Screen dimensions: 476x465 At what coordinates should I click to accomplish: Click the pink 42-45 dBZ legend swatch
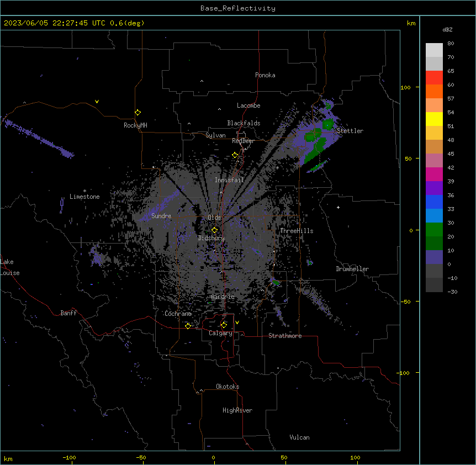434,161
